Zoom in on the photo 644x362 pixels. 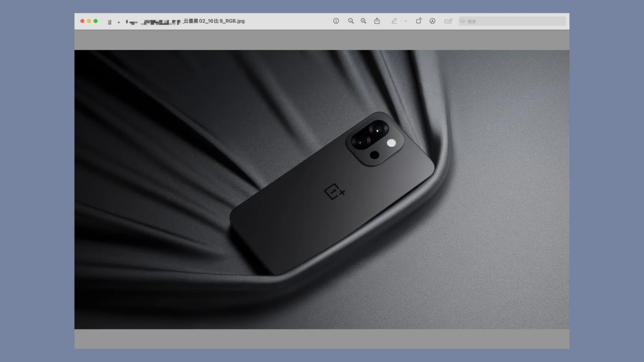coord(364,21)
